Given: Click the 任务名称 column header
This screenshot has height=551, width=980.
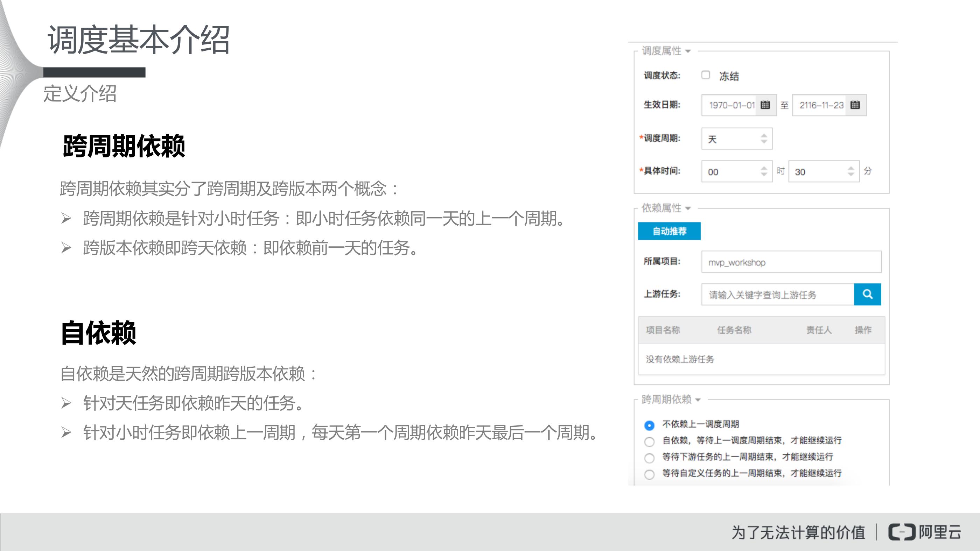Looking at the screenshot, I should coord(734,330).
